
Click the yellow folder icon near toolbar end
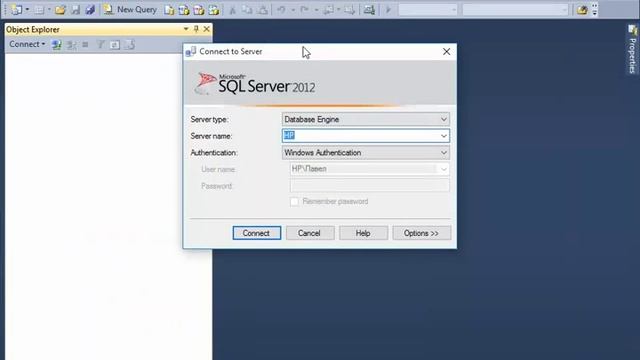[x=582, y=10]
